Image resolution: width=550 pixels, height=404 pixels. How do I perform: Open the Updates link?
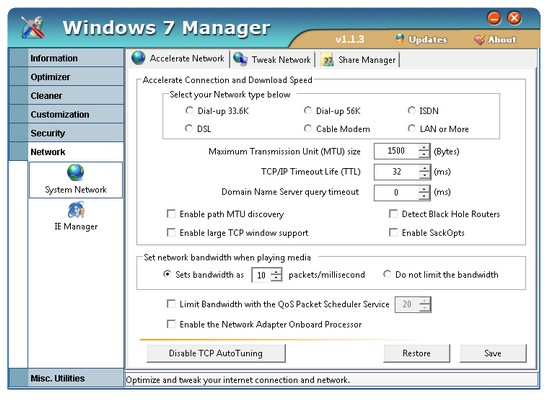click(x=421, y=39)
